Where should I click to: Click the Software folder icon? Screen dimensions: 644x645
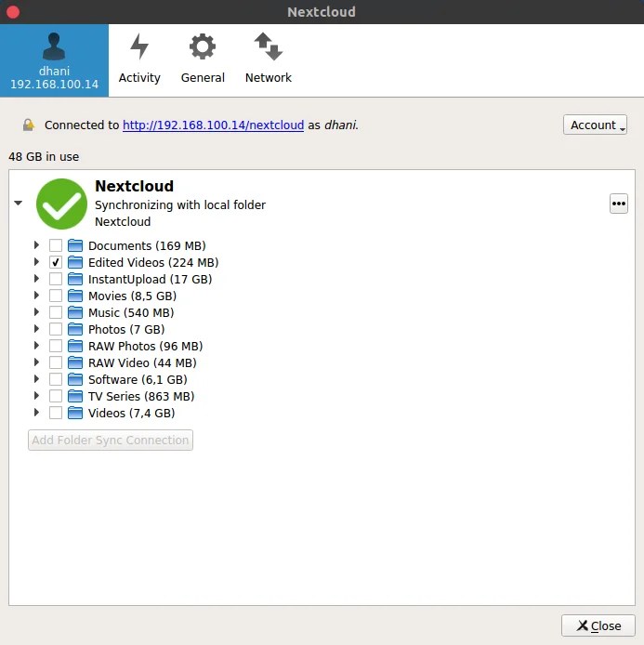tap(75, 379)
